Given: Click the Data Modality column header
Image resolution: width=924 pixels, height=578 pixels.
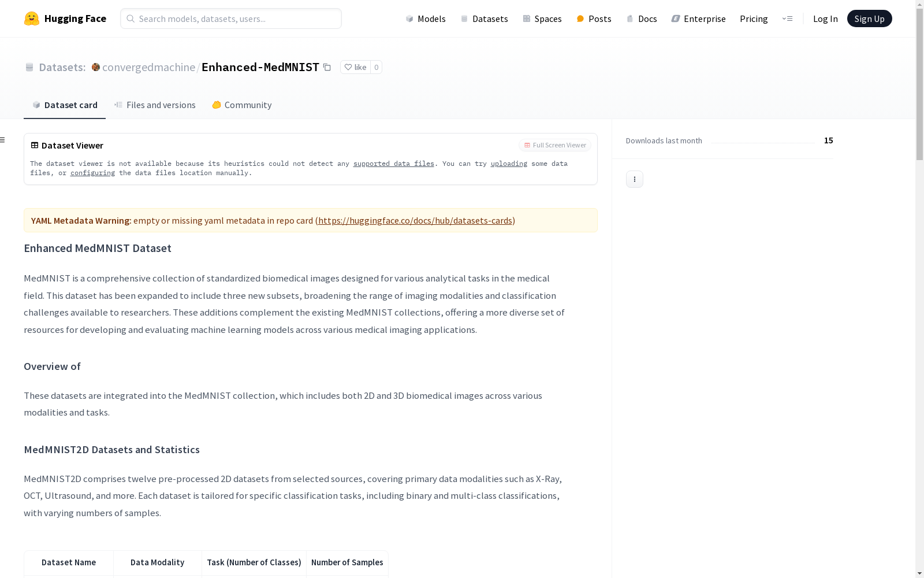Looking at the screenshot, I should coord(157,562).
